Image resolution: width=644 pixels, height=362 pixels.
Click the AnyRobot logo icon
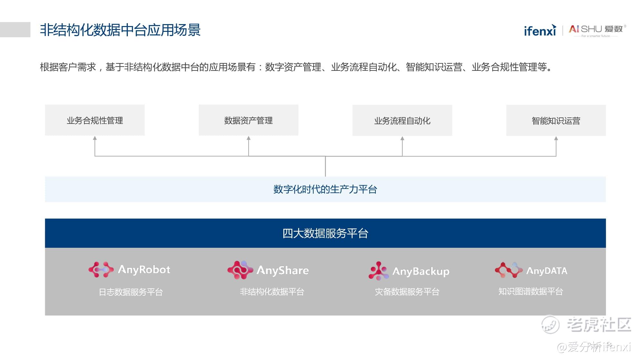[x=101, y=270]
